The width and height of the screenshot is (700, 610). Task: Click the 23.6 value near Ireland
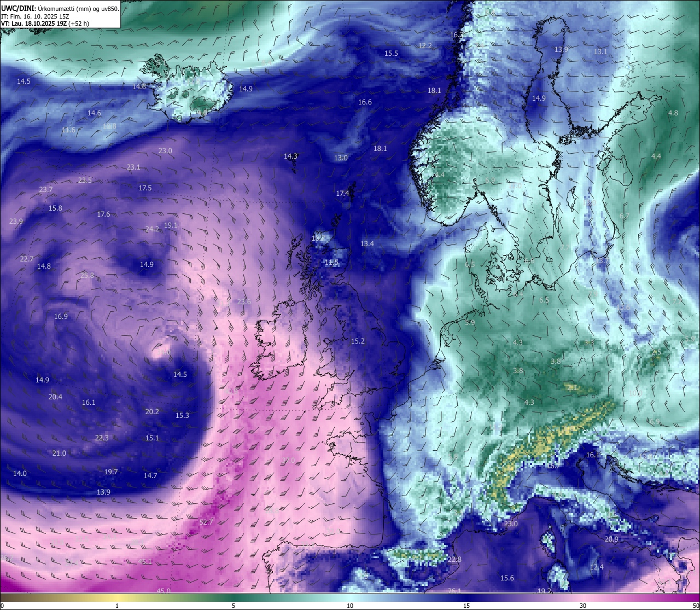click(x=244, y=302)
